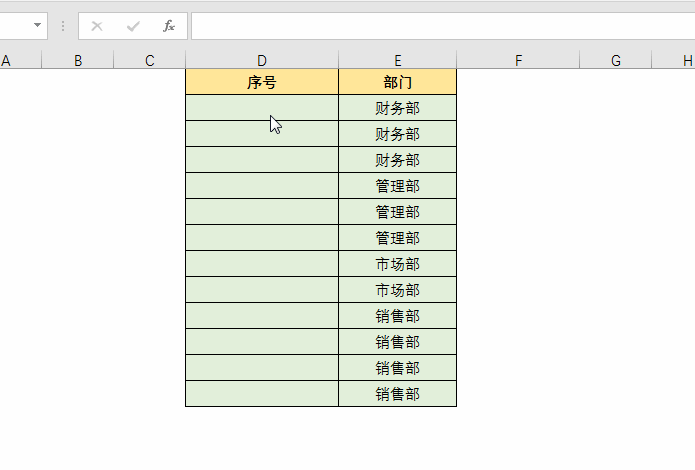
Task: Select column G header
Action: (616, 60)
